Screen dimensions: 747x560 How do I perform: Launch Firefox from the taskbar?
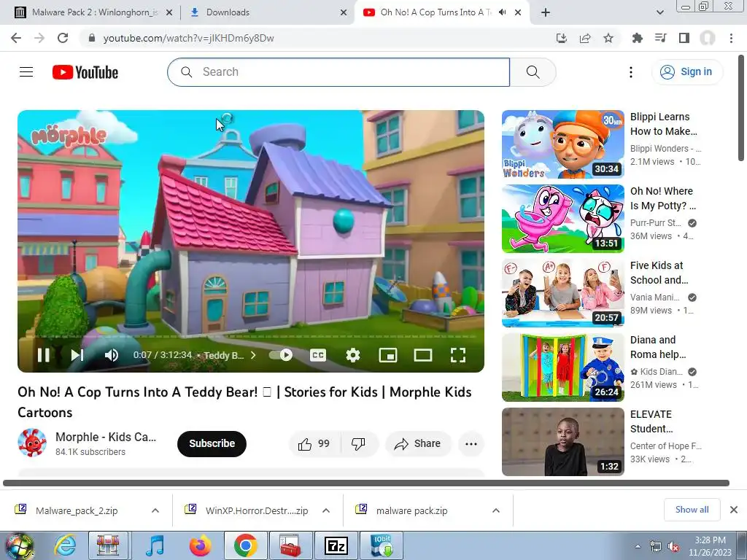pyautogui.click(x=200, y=546)
